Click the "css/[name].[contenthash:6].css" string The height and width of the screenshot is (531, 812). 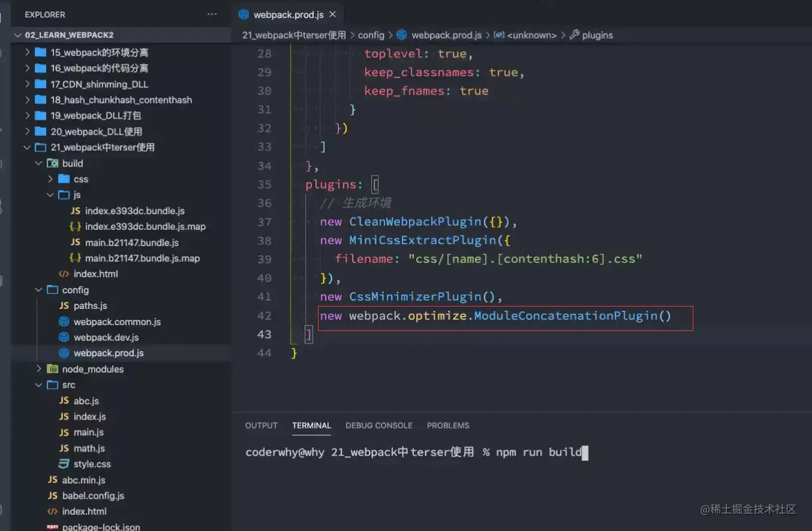pos(525,259)
